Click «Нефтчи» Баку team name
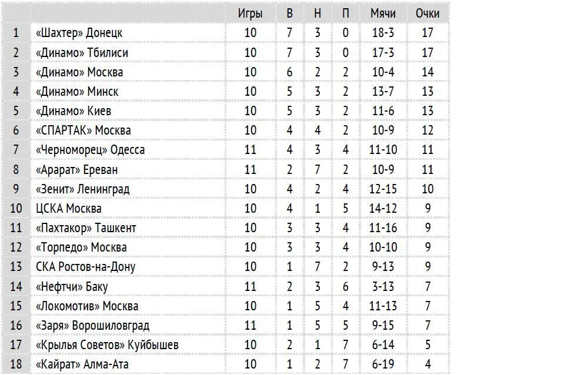This screenshot has height=375, width=588. pos(72,287)
